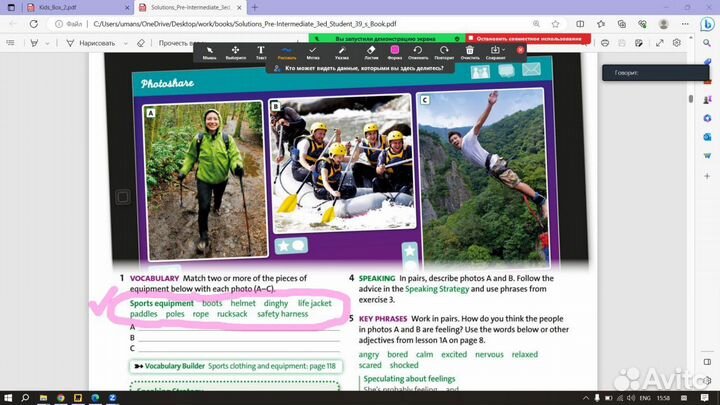Enter PDF full screen mode
This screenshot has width=720, height=405.
tap(660, 43)
